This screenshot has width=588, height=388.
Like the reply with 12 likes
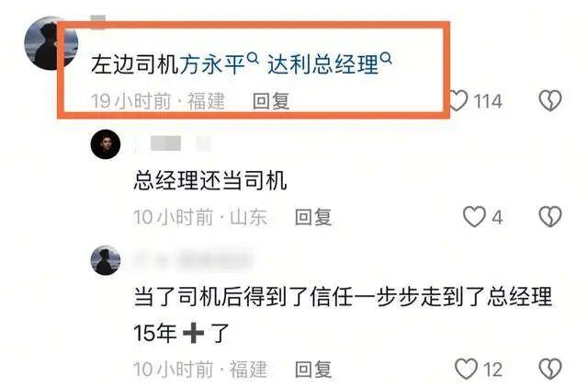[x=466, y=369]
